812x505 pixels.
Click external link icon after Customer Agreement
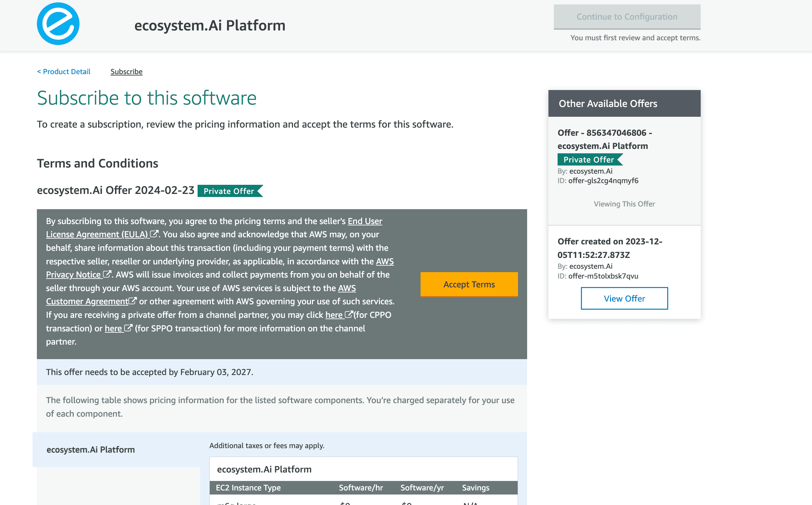[x=133, y=301]
